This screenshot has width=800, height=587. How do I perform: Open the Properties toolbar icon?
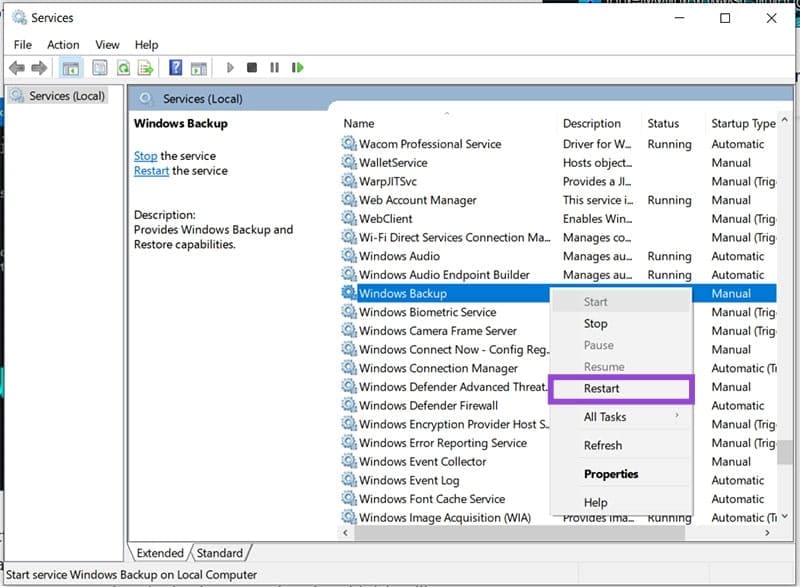click(98, 67)
